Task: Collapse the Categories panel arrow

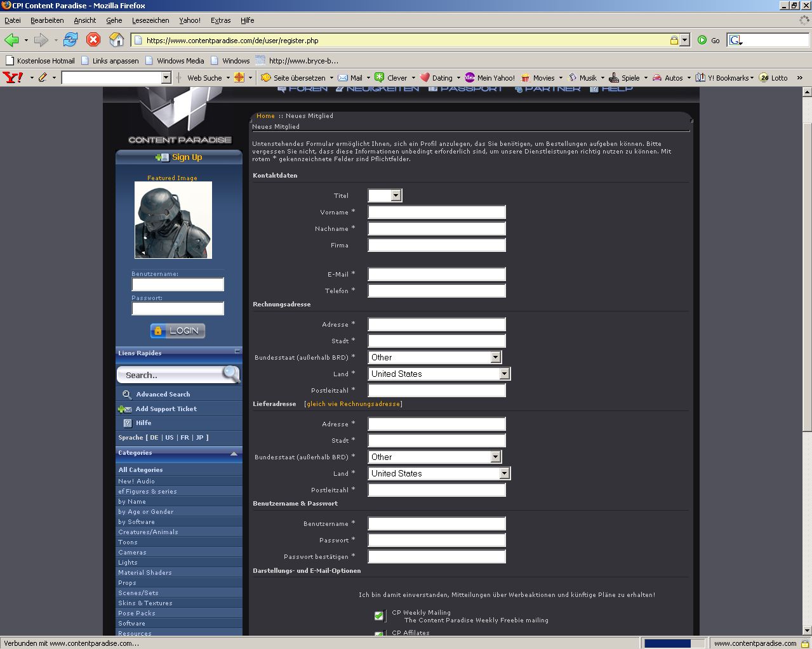Action: pos(234,454)
